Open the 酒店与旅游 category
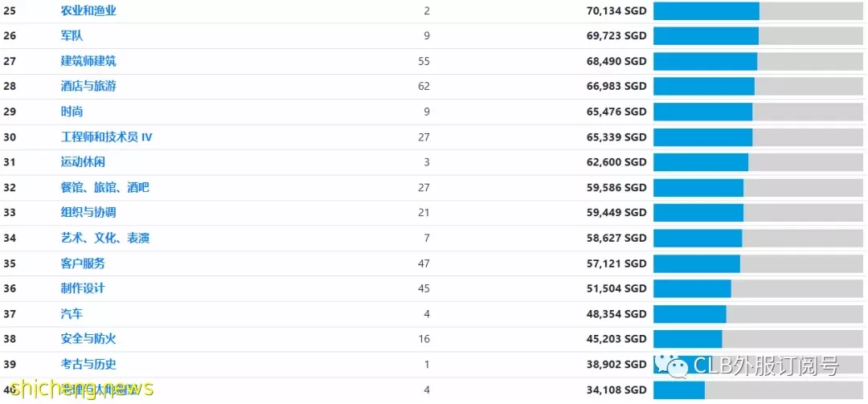The image size is (868, 404). tap(88, 86)
